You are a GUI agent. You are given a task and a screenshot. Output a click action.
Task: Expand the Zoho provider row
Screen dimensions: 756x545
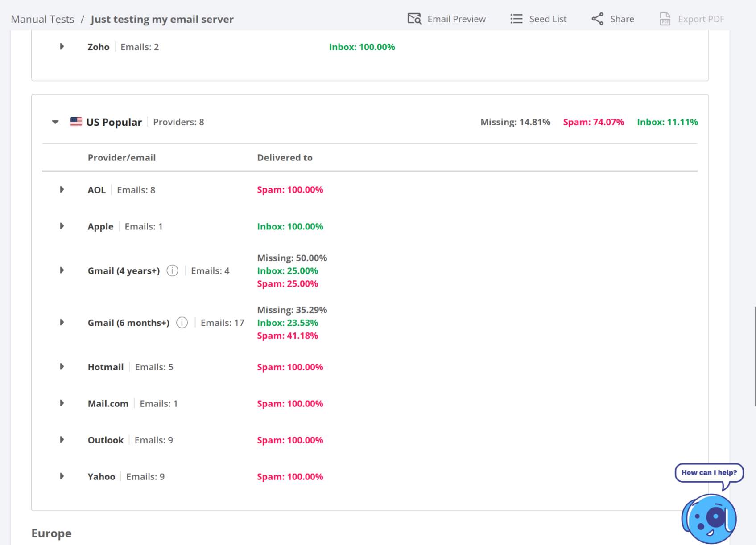62,47
